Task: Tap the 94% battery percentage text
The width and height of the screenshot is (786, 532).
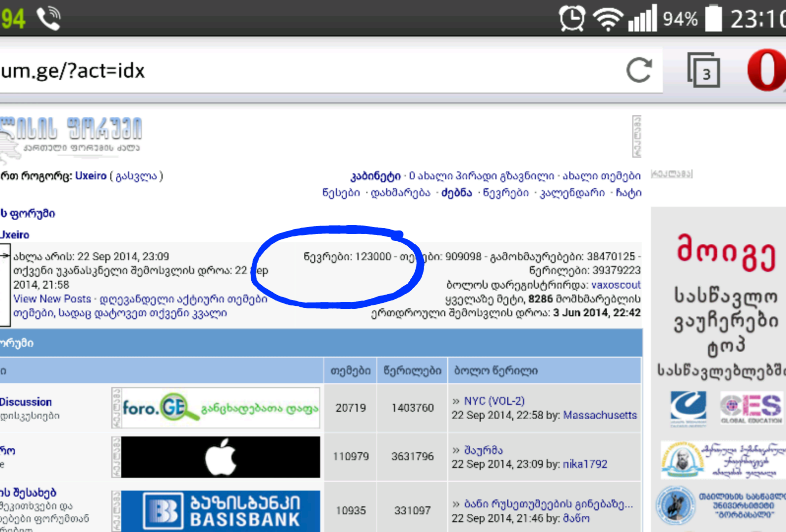Action: [x=680, y=19]
